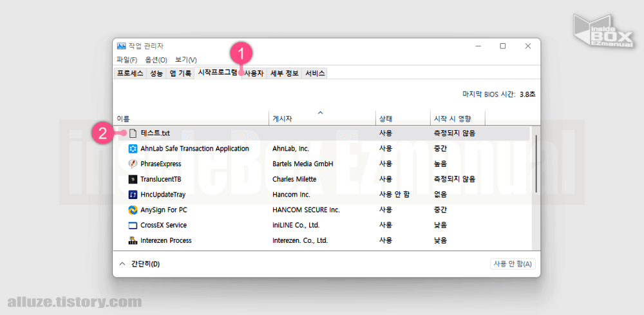
Task: Click publisher AhnLab, Inc.
Action: click(x=291, y=148)
